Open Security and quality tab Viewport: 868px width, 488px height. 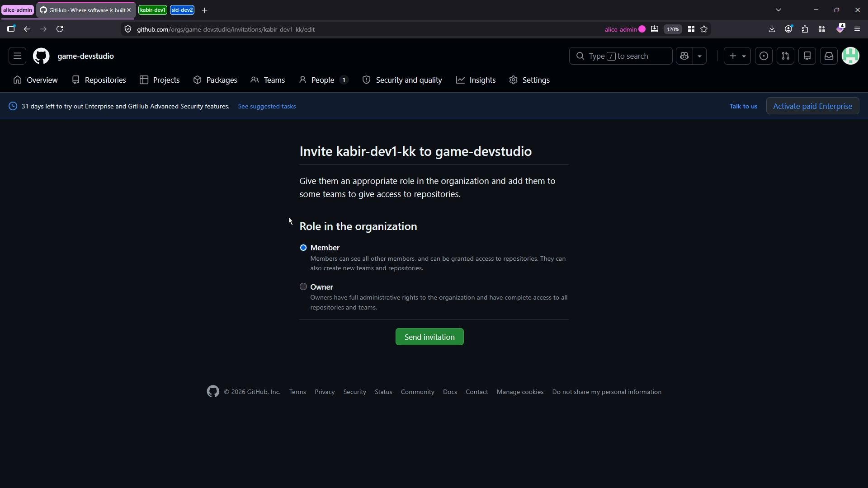[402, 80]
